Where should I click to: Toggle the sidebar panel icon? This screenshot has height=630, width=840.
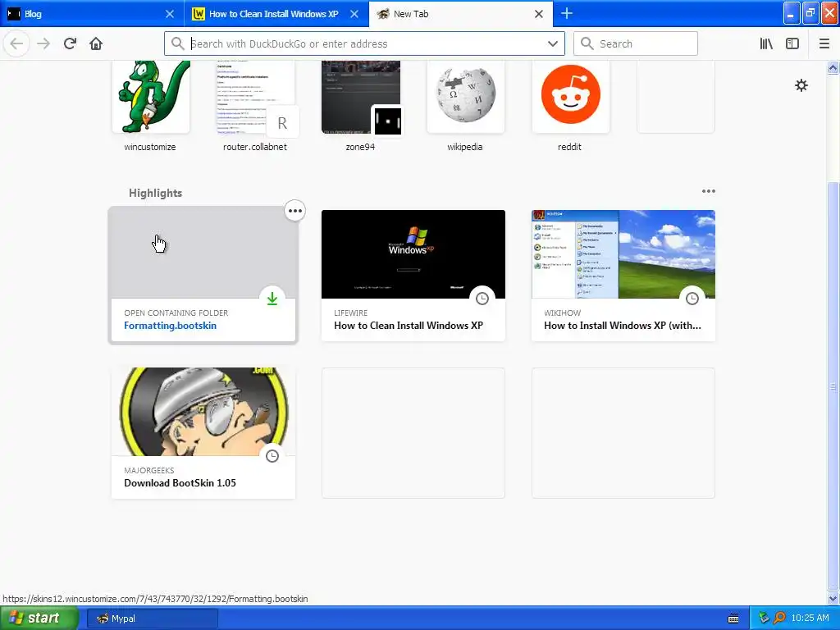click(792, 43)
